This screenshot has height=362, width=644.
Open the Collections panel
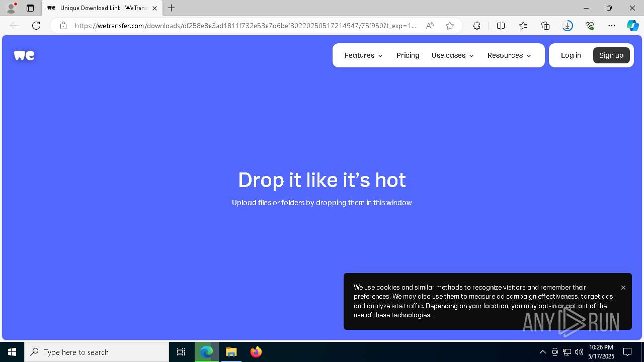tap(545, 26)
